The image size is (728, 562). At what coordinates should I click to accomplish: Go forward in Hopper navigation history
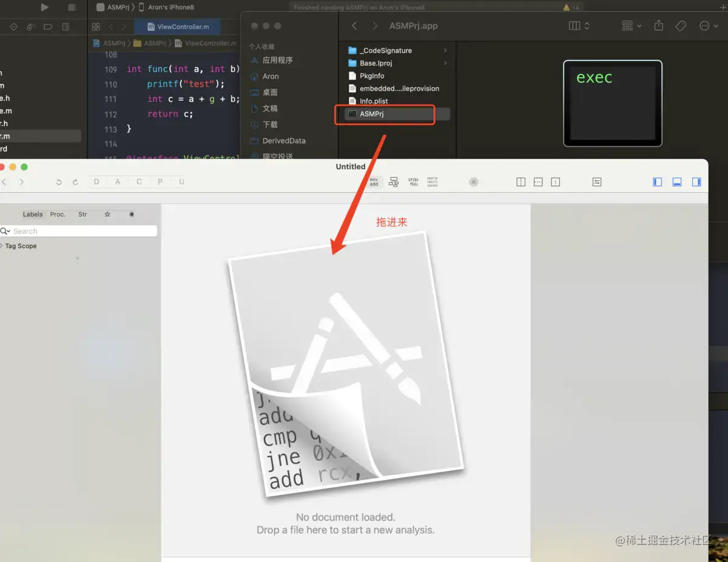pyautogui.click(x=22, y=182)
